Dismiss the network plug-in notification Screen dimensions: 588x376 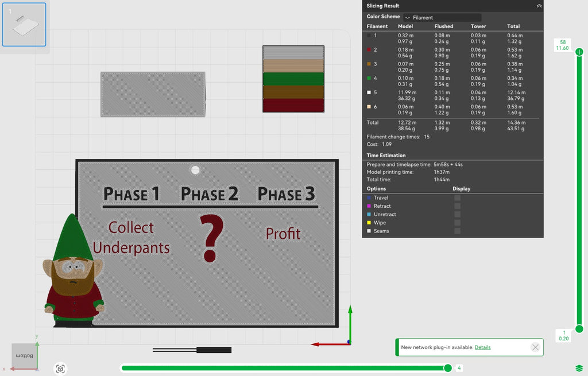click(535, 347)
